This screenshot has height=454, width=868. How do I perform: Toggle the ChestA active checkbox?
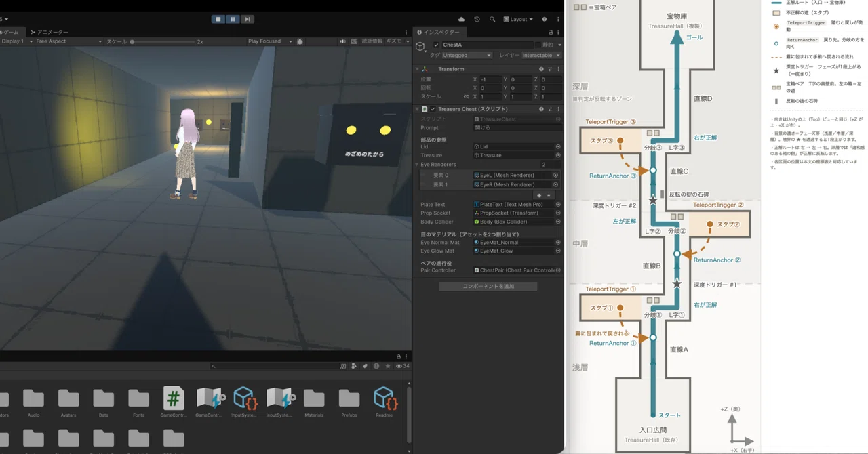pyautogui.click(x=436, y=45)
